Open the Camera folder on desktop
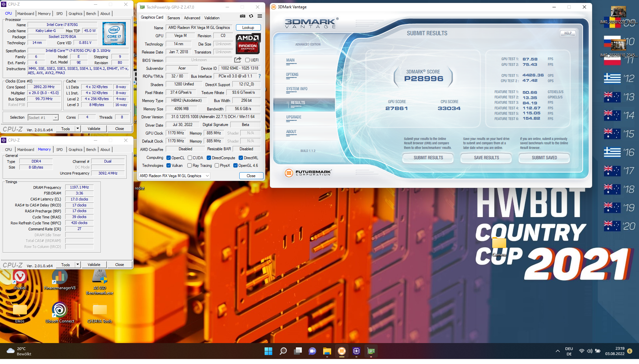This screenshot has height=364, width=639. coord(499,247)
